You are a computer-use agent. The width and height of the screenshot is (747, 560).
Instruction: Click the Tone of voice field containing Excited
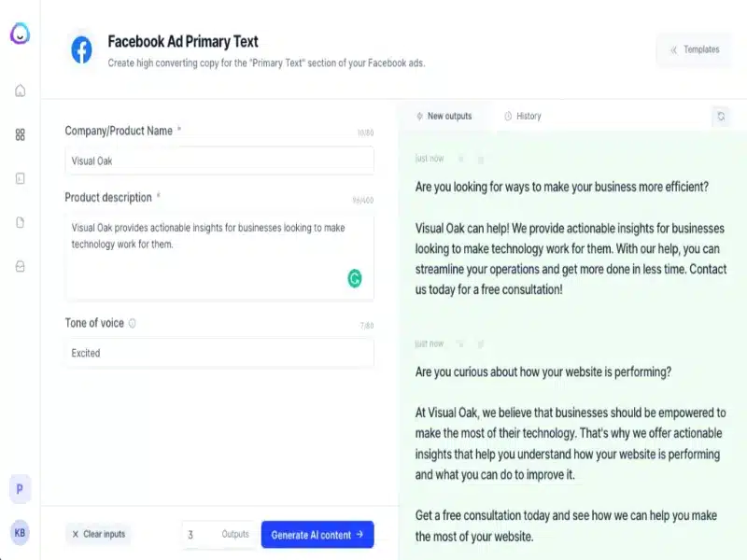[x=219, y=353]
